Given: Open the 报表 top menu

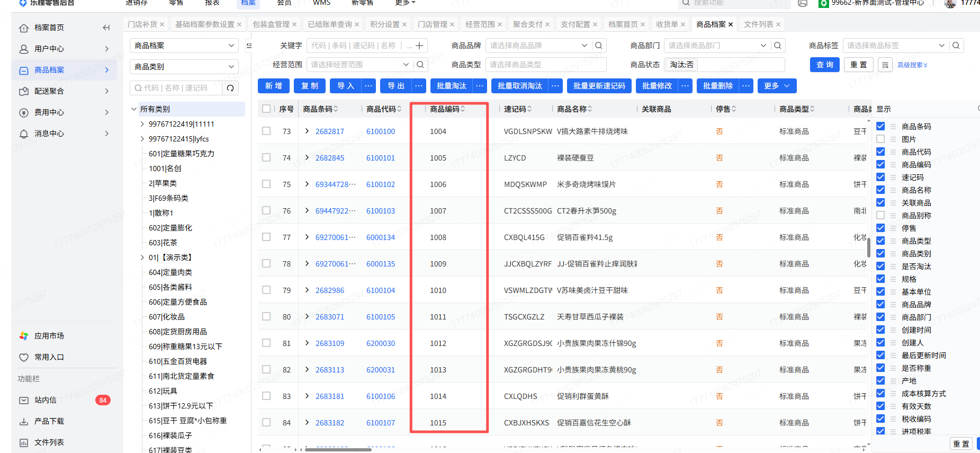Looking at the screenshot, I should 212,3.
